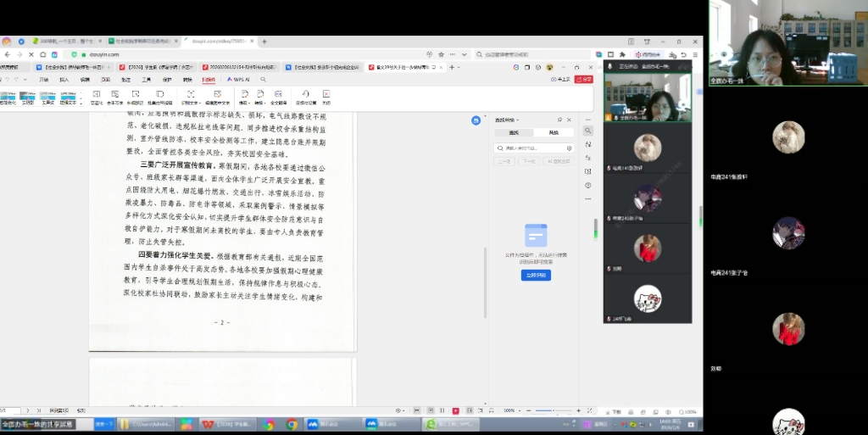This screenshot has height=435, width=868.
Task: Open the extract text tool in ribbon
Action: coord(190,96)
